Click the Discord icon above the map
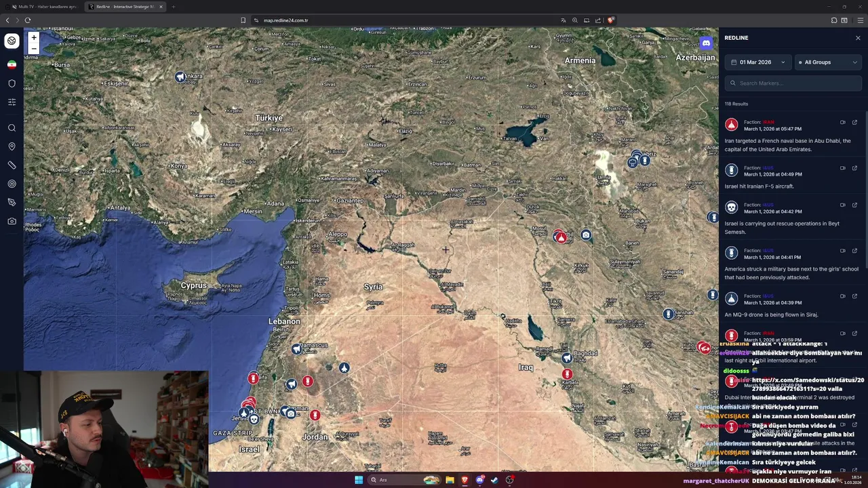The image size is (868, 488). pyautogui.click(x=706, y=43)
